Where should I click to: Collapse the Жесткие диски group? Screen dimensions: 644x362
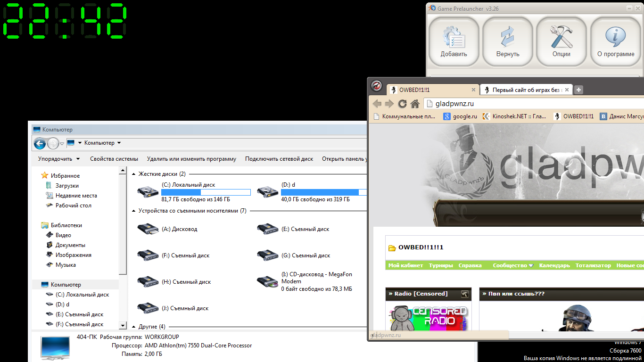point(134,174)
